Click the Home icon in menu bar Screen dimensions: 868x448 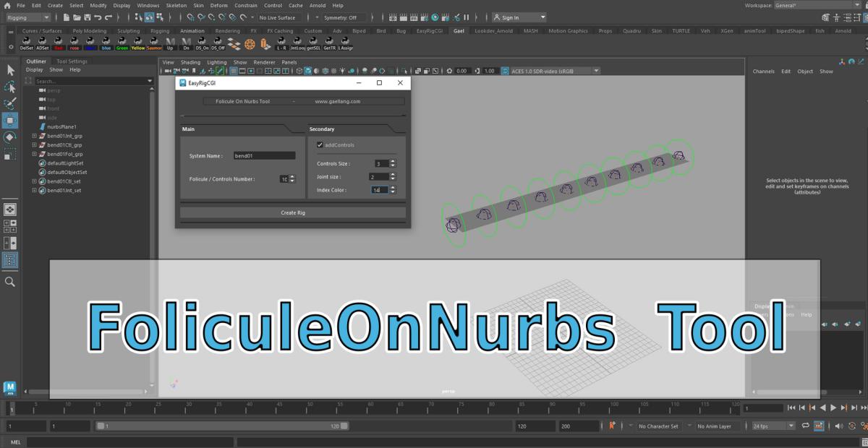(7, 5)
